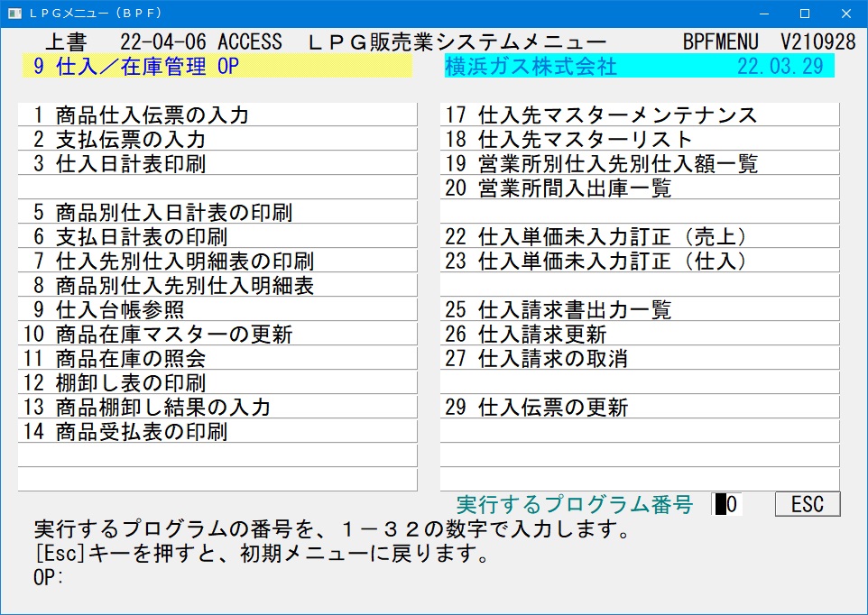Image resolution: width=868 pixels, height=615 pixels.
Task: Click the cyan 横浜ガス株式会社 banner
Action: [x=640, y=66]
